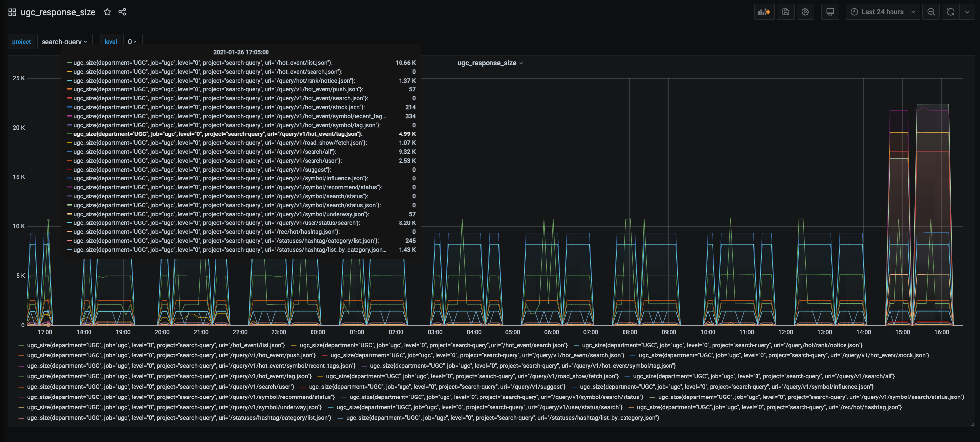980x442 pixels.
Task: Open the dashboards grid icon
Action: click(x=12, y=12)
